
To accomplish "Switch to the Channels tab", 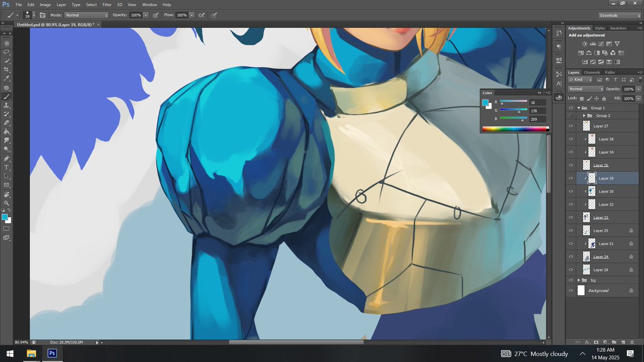I will [592, 72].
